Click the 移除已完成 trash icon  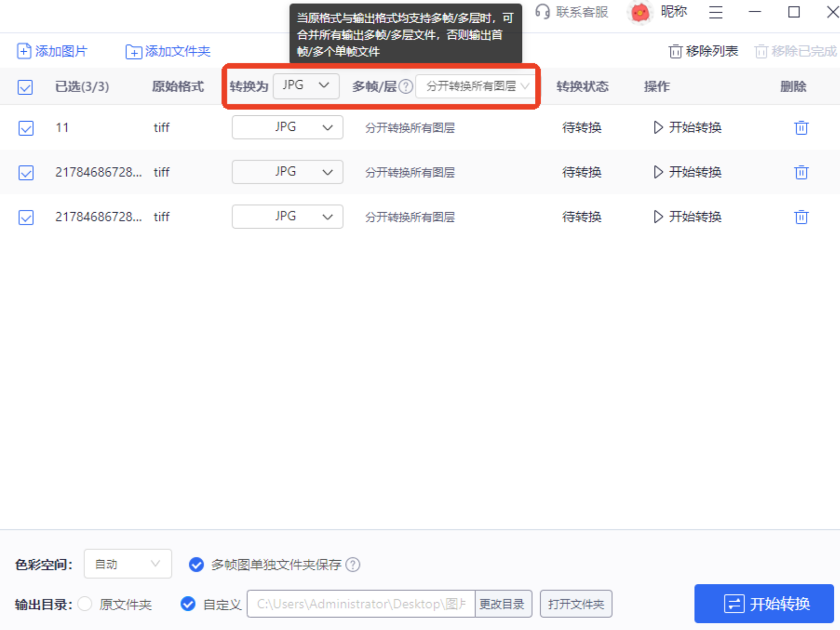(761, 51)
